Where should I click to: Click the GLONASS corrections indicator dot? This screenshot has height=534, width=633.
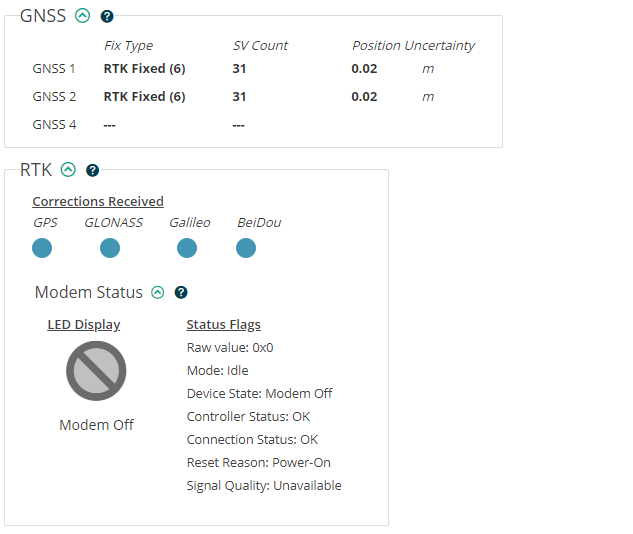(x=110, y=248)
